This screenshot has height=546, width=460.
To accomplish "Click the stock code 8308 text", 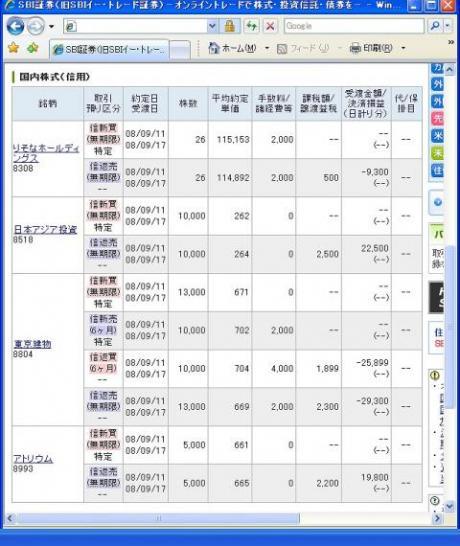I will [x=23, y=169].
